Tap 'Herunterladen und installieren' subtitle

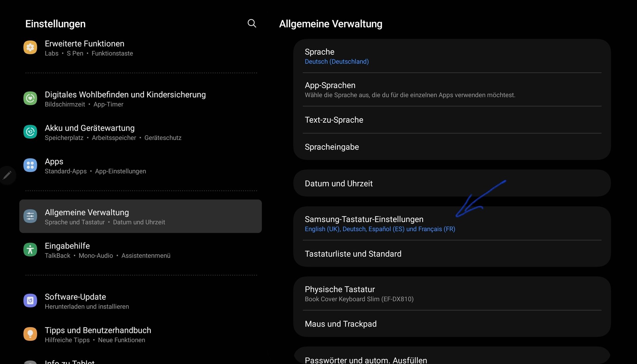click(87, 307)
